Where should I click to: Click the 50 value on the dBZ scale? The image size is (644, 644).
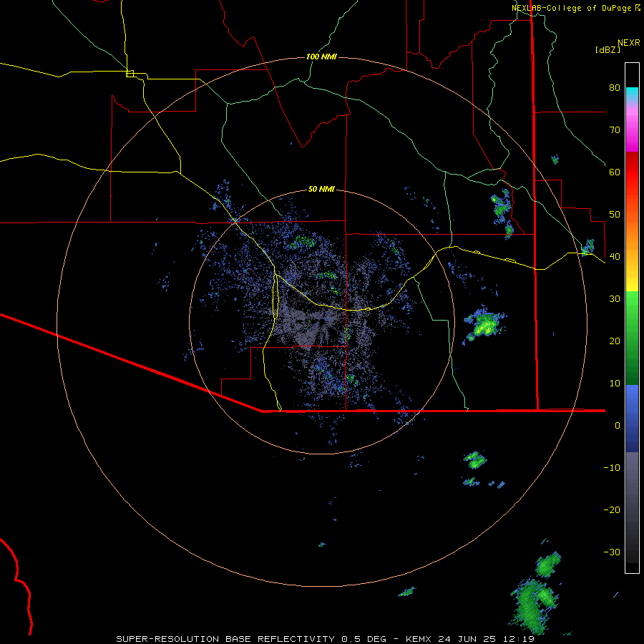615,215
